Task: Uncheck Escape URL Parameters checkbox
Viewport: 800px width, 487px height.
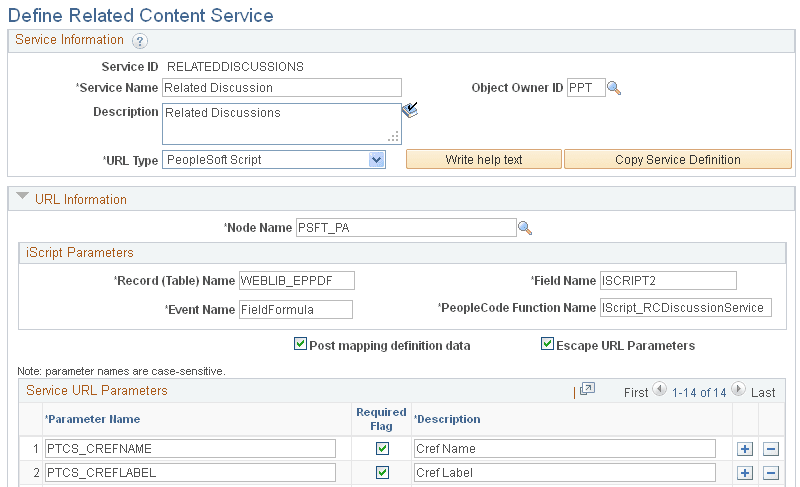Action: pyautogui.click(x=547, y=344)
